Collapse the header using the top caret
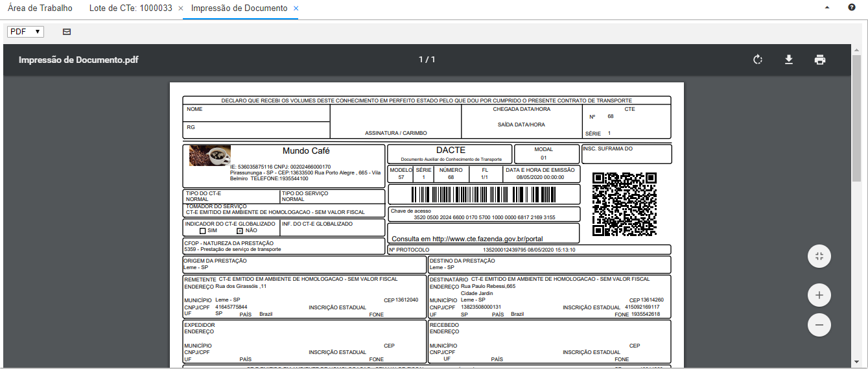This screenshot has width=868, height=369. click(x=827, y=8)
